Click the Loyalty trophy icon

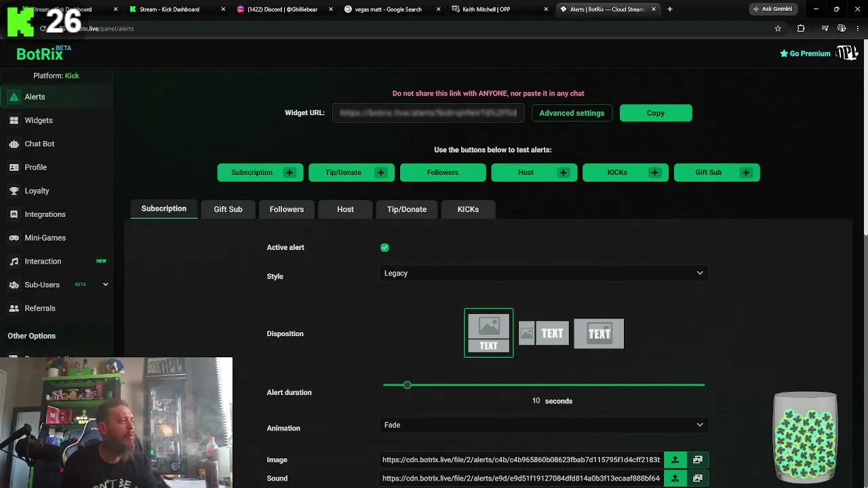(x=14, y=191)
